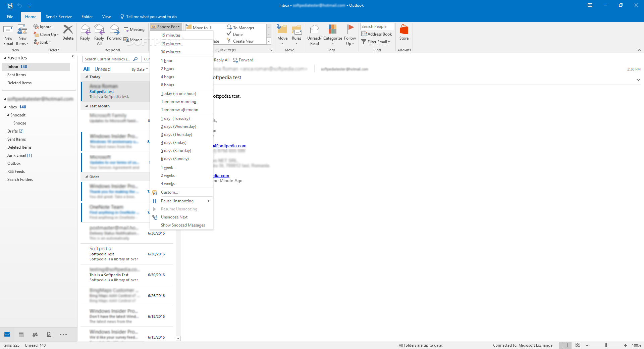Image resolution: width=644 pixels, height=349 pixels.
Task: Show All messages filter
Action: click(x=86, y=69)
